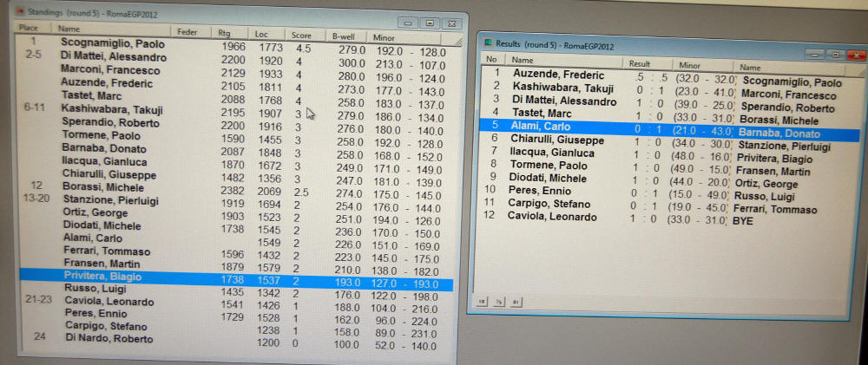The height and width of the screenshot is (365, 868).
Task: Click the B-well column header
Action: (345, 36)
